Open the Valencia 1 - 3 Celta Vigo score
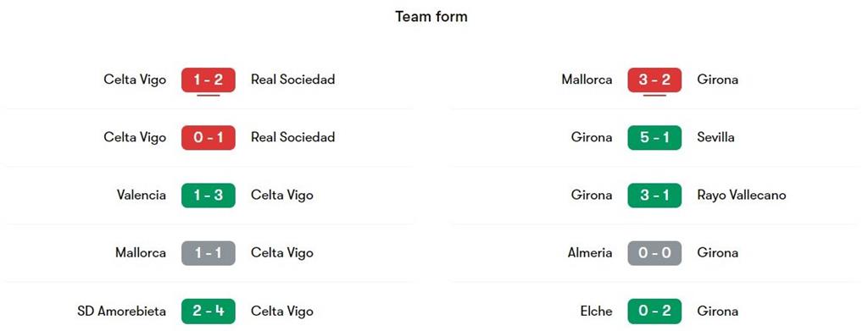 pyautogui.click(x=209, y=195)
